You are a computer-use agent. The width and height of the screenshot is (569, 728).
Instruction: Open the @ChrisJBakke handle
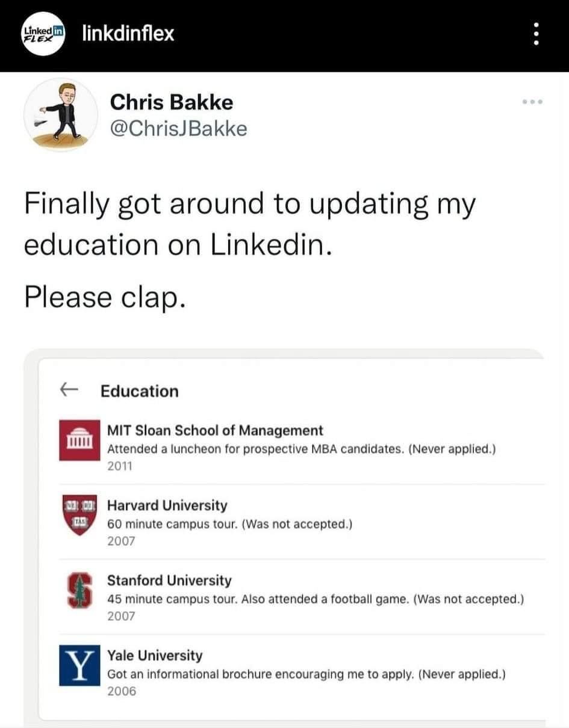178,128
